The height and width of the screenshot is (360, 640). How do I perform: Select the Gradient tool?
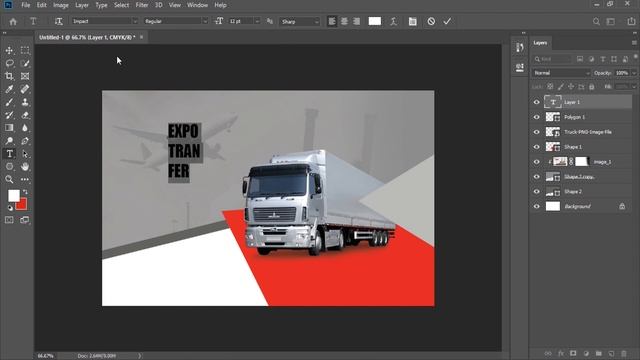point(9,128)
